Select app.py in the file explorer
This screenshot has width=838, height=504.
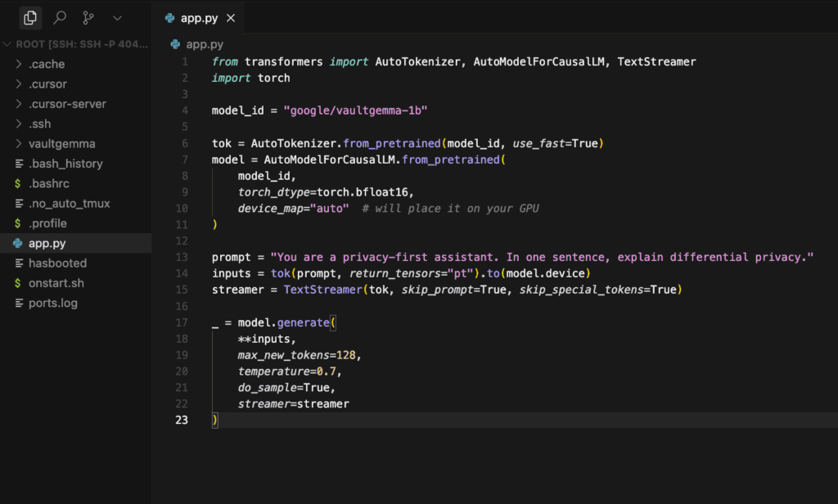pyautogui.click(x=76, y=243)
